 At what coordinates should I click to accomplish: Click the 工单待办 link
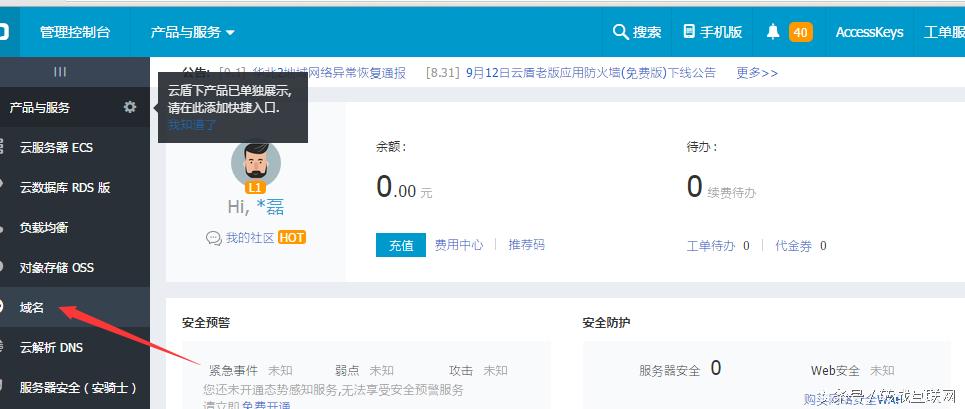[x=711, y=246]
